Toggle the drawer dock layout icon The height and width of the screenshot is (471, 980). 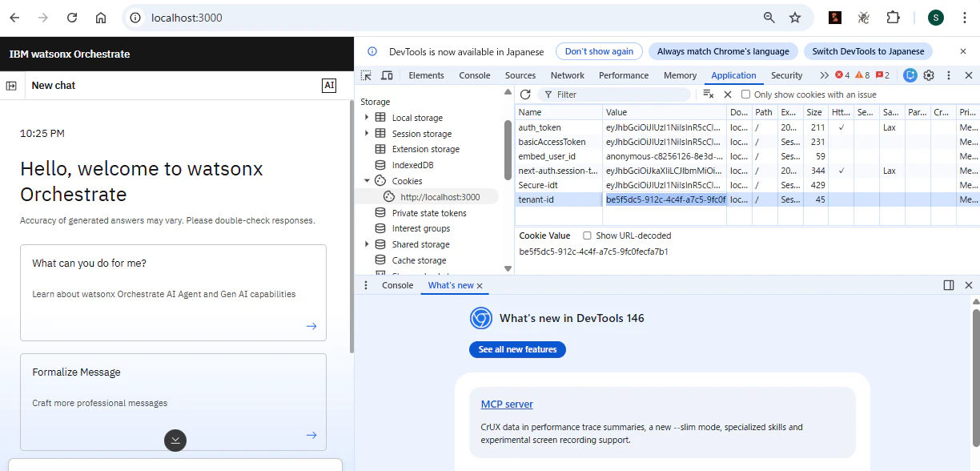tap(949, 285)
